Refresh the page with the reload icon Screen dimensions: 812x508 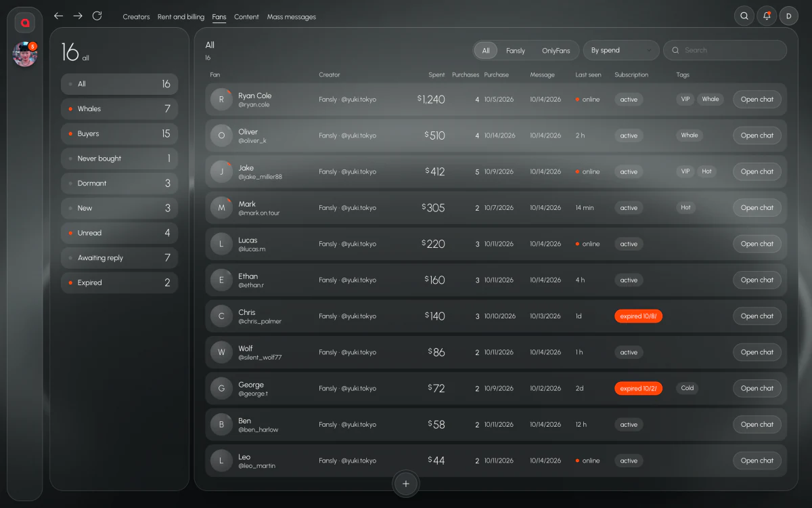pyautogui.click(x=97, y=16)
